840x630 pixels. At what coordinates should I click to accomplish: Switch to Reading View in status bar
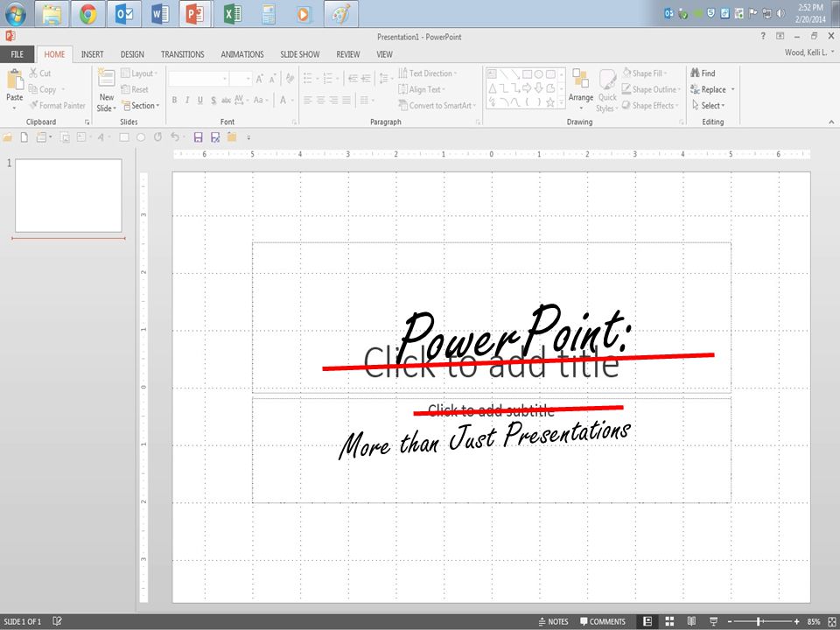click(x=691, y=621)
